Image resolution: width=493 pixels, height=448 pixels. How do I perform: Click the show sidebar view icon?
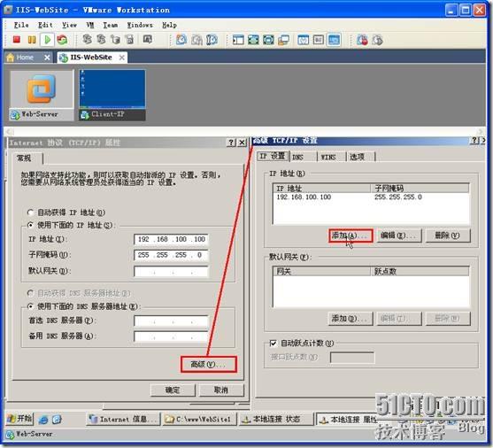pyautogui.click(x=238, y=40)
